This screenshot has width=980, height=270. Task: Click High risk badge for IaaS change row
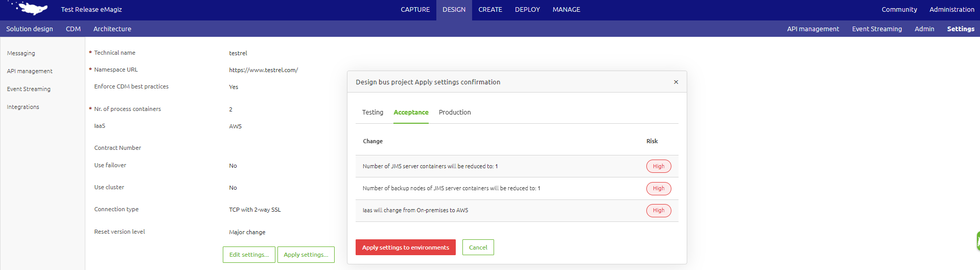pyautogui.click(x=659, y=210)
